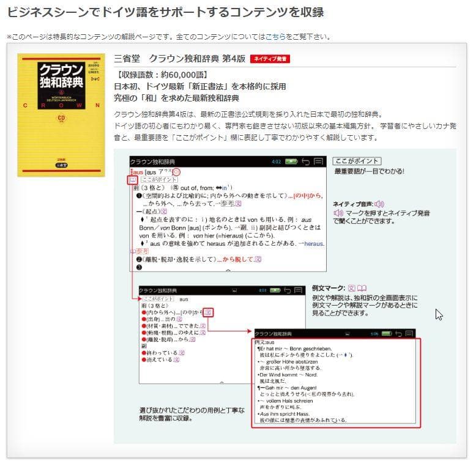Tap the 文 mark beside 終わっている
The width and height of the screenshot is (476, 461).
182,353
